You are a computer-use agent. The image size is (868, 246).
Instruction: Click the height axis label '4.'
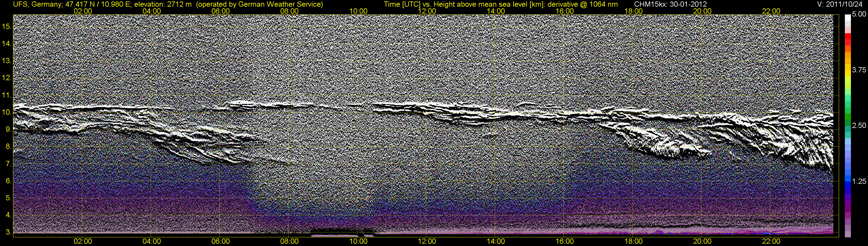pyautogui.click(x=8, y=215)
